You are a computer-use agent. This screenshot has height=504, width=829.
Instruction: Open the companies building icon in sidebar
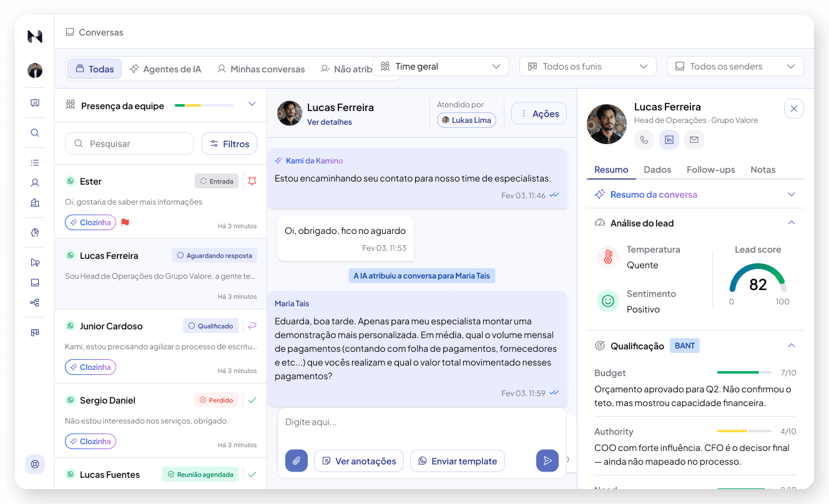click(35, 203)
